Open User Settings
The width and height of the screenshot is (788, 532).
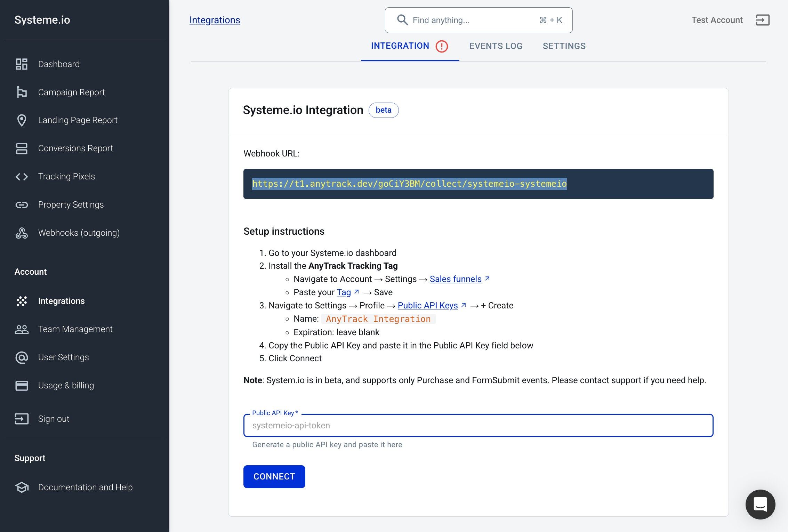pyautogui.click(x=63, y=357)
